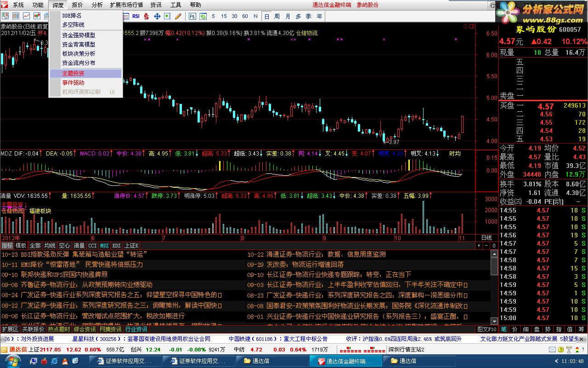Click the RSI indicator toolbar icon

point(136,16)
